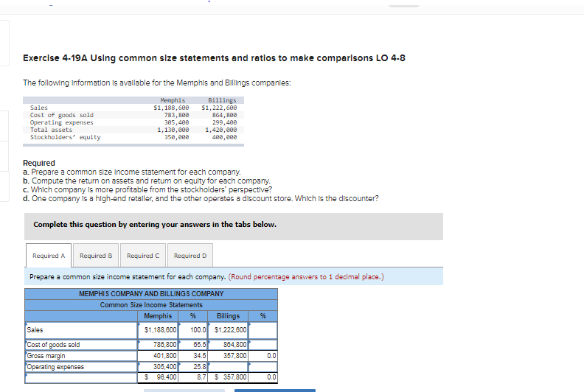
Task: Select the empty Billings percent cell for Sales
Action: pyautogui.click(x=263, y=330)
